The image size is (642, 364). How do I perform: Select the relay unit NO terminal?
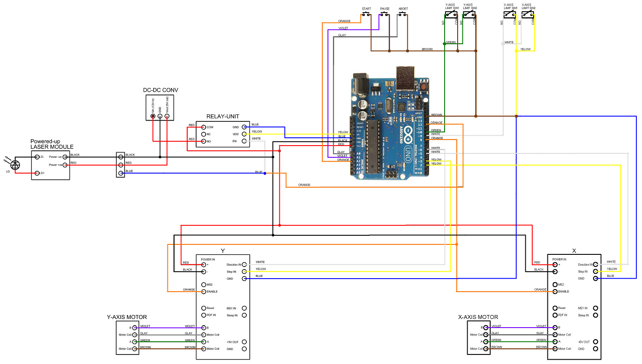pyautogui.click(x=203, y=141)
